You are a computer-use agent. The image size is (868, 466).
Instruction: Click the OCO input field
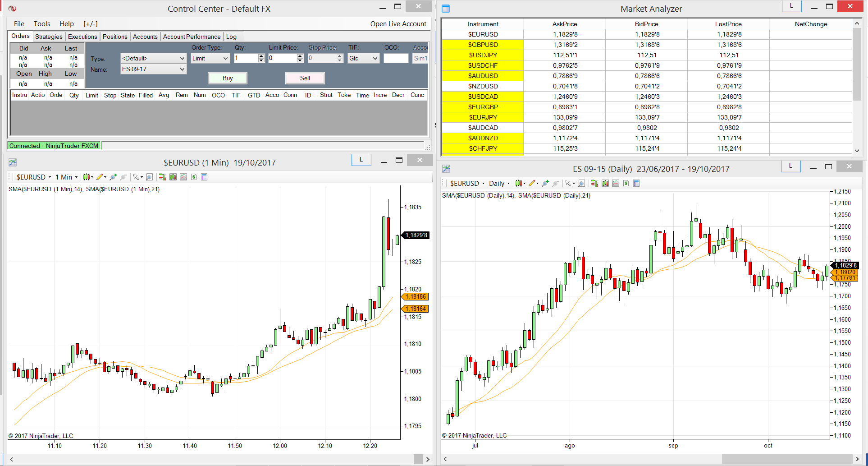(x=396, y=58)
